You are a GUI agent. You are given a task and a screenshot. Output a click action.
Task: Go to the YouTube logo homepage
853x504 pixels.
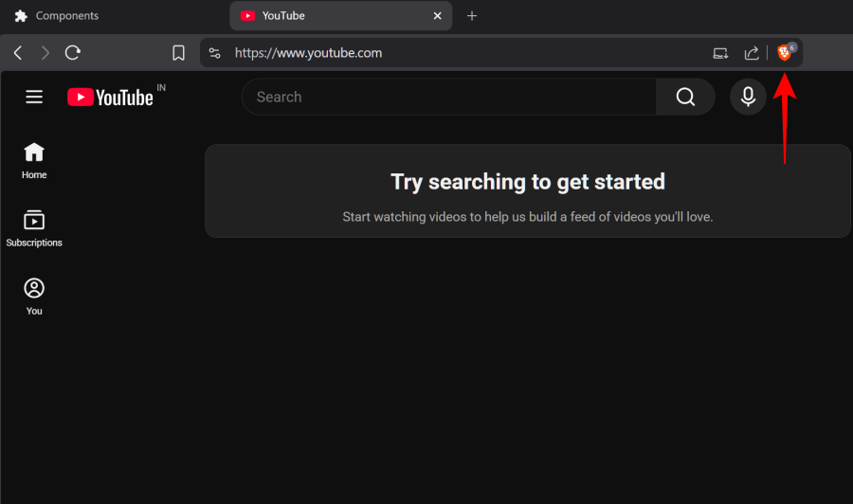[x=111, y=97]
